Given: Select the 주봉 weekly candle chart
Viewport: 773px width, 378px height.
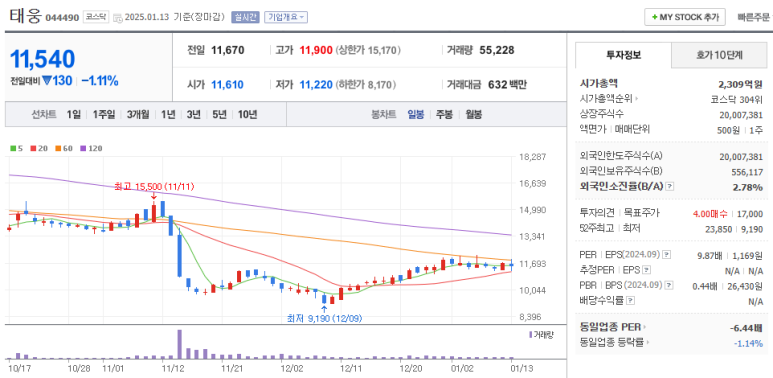Looking at the screenshot, I should [x=444, y=114].
